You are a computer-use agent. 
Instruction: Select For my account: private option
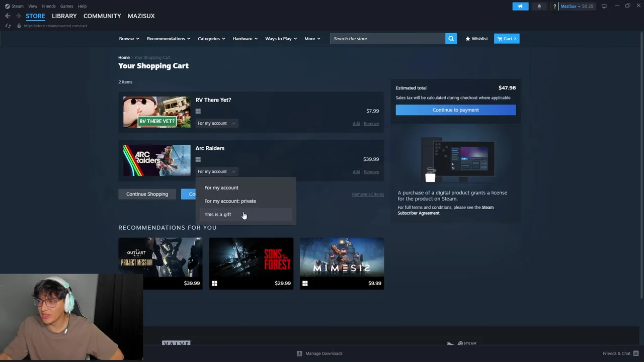pos(246,201)
